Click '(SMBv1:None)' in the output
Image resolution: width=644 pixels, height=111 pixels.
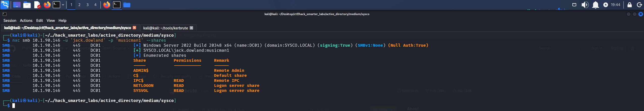pyautogui.click(x=370, y=45)
